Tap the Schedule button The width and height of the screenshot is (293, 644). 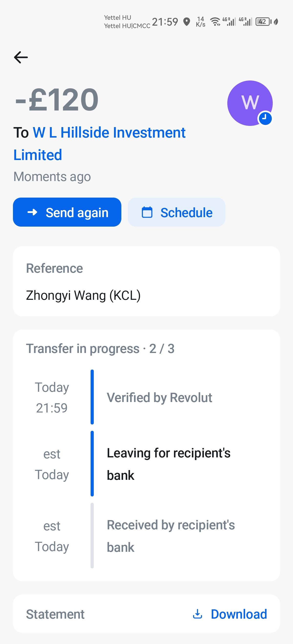(x=176, y=212)
